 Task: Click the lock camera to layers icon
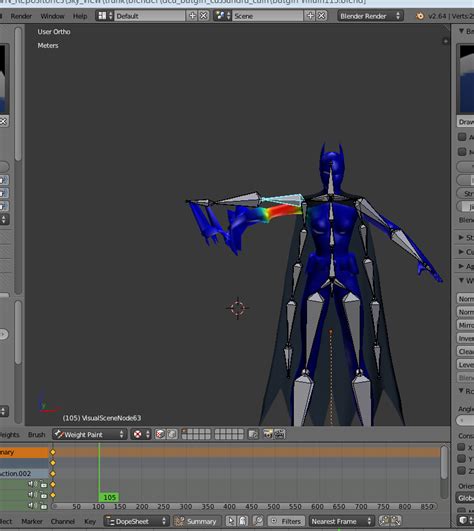click(253, 434)
